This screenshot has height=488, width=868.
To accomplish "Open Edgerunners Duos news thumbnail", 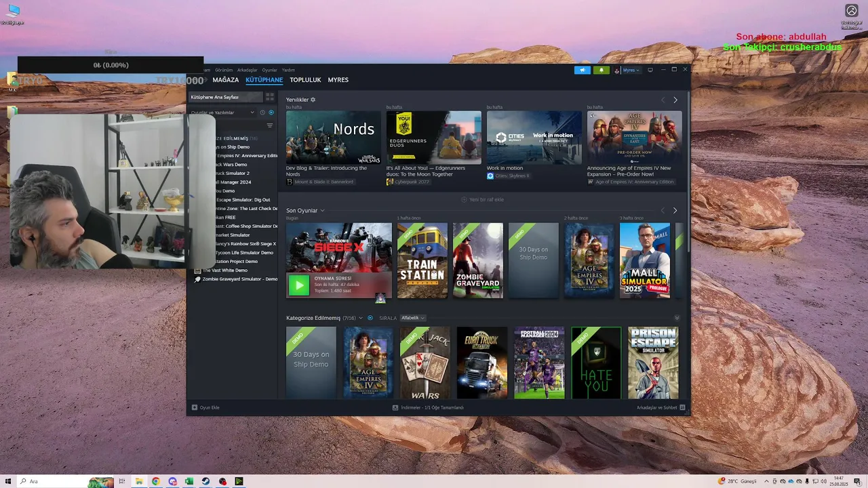I will click(x=434, y=138).
